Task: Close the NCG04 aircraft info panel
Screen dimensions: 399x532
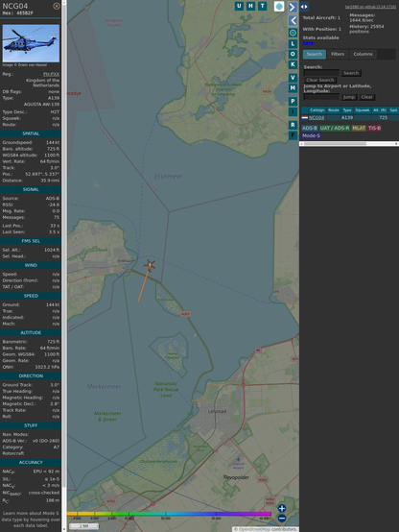Action: pos(57,6)
